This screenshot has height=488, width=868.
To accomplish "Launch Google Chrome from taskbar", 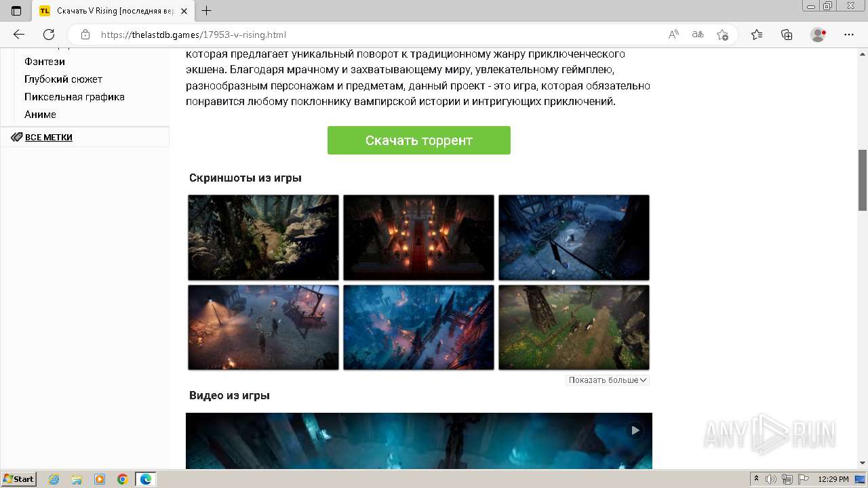I will (123, 479).
